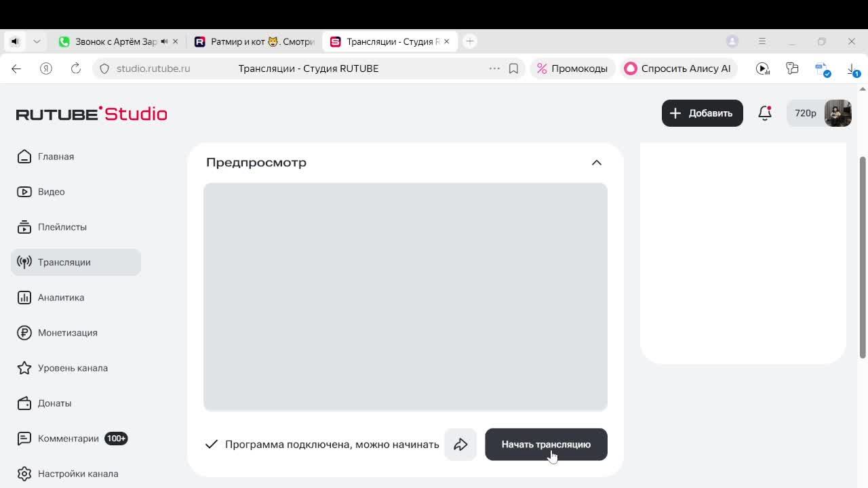Click the Монетизация ruble icon
Viewport: 868px width, 488px height.
tap(24, 333)
